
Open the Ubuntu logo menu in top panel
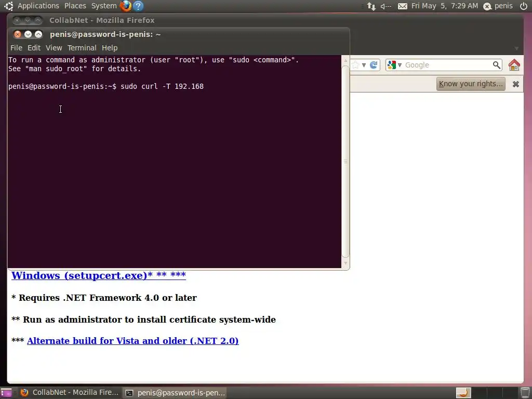[x=8, y=6]
